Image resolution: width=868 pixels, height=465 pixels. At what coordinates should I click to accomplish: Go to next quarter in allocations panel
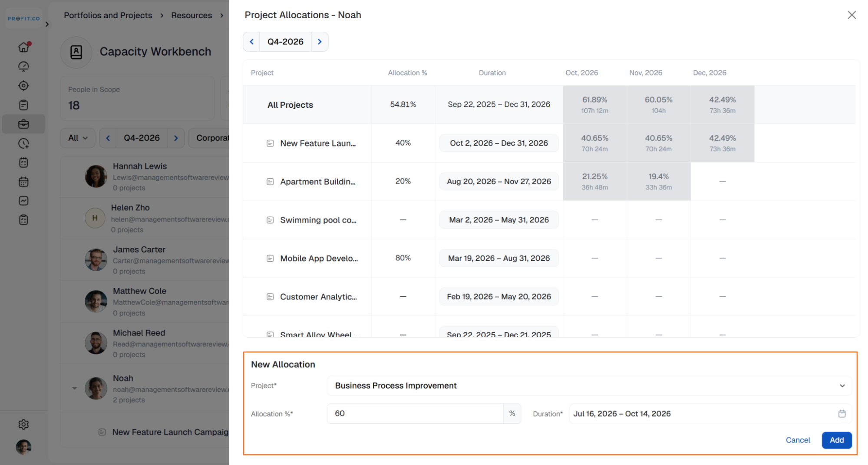320,42
